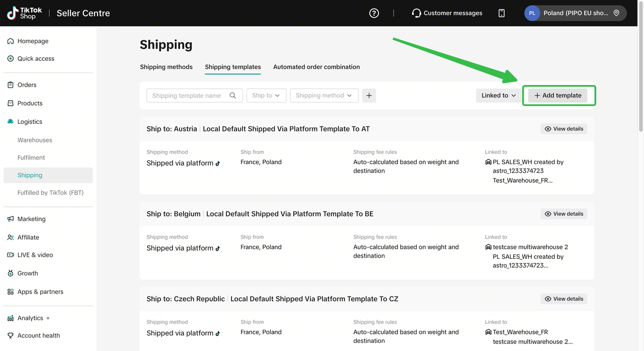The height and width of the screenshot is (351, 644).
Task: Open Customer messages
Action: pyautogui.click(x=447, y=13)
